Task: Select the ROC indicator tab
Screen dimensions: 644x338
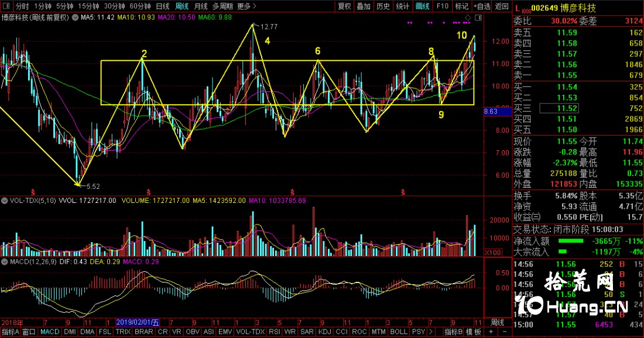Action: pyautogui.click(x=359, y=332)
